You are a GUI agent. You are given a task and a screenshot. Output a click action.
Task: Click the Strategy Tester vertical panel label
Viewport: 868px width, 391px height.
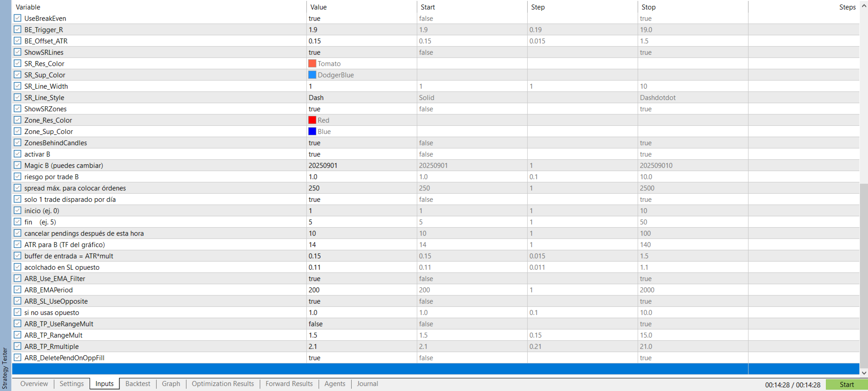point(5,367)
